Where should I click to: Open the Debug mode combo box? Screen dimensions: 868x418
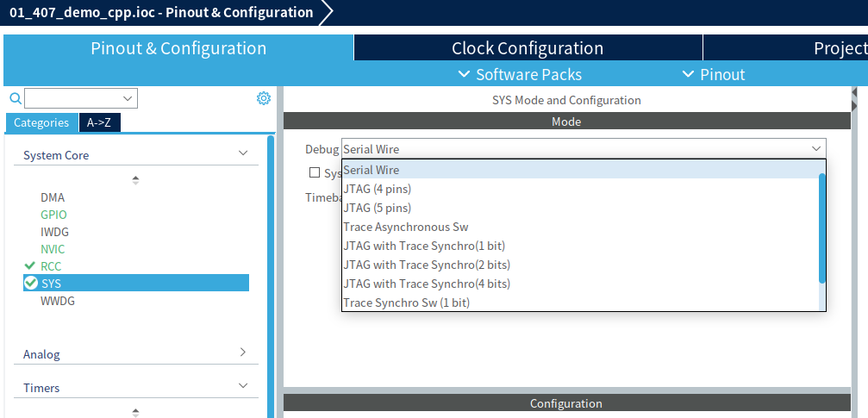coord(583,149)
